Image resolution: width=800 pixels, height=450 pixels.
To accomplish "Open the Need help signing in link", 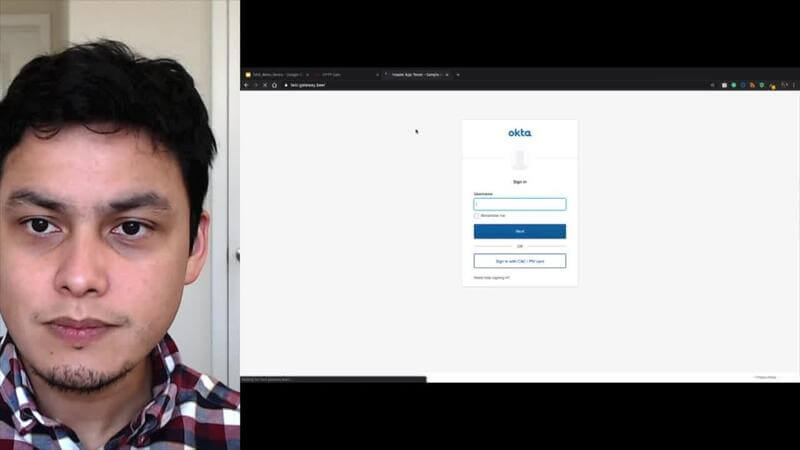I will pos(492,278).
